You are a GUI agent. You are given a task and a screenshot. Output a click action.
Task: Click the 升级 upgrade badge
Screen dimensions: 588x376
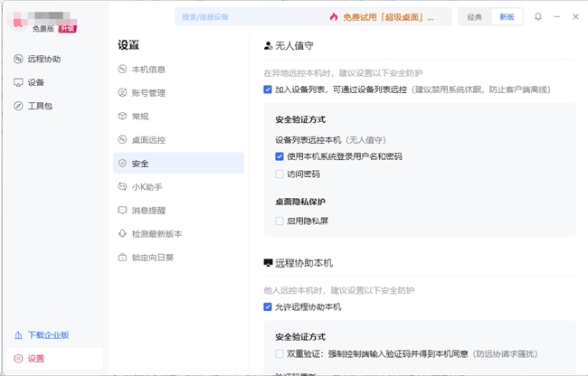coord(67,29)
